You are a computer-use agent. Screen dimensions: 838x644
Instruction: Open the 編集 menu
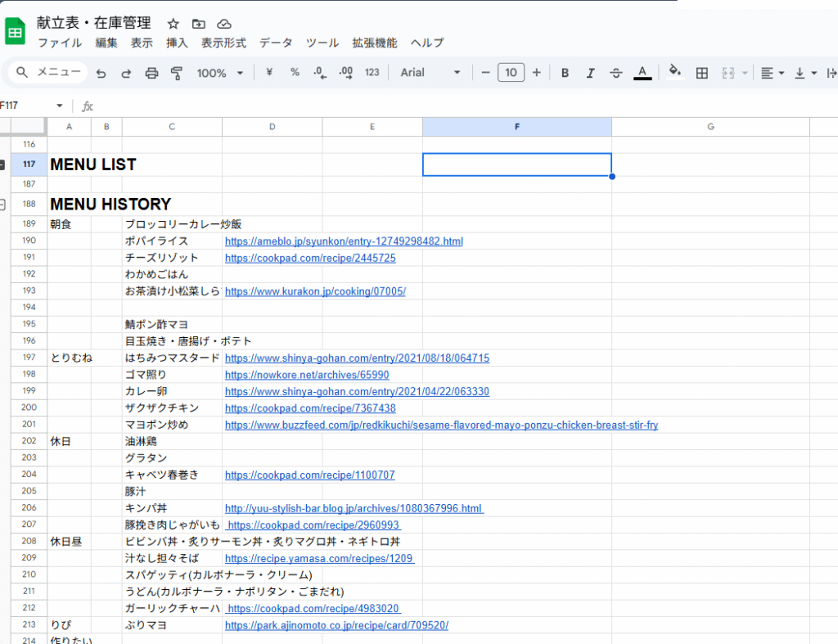(x=106, y=43)
